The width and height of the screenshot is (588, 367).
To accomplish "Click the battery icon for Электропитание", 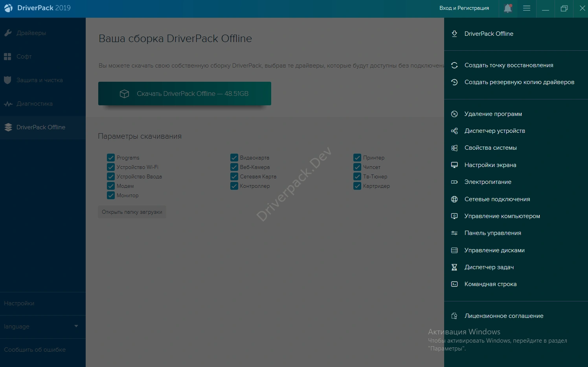I will [x=454, y=182].
